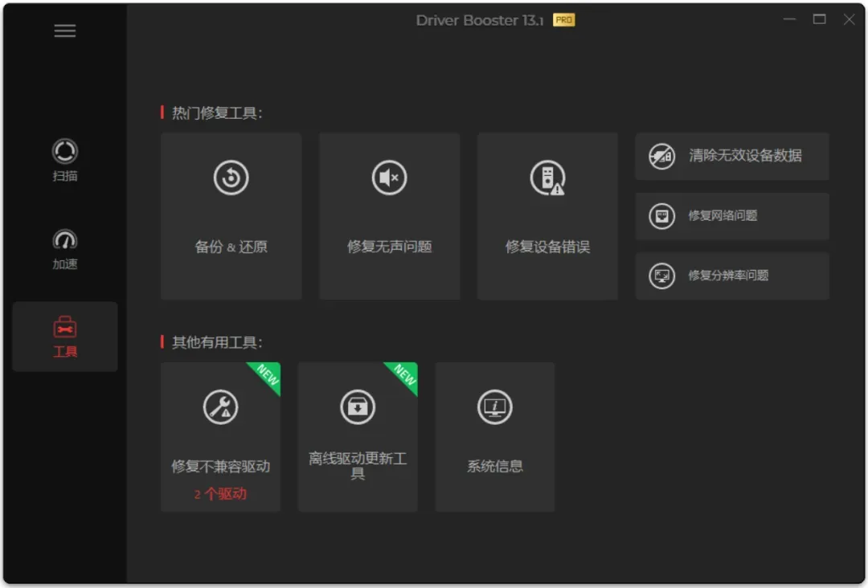This screenshot has width=868, height=588.
Task: Open the 修复无声问题 tool label
Action: [389, 247]
